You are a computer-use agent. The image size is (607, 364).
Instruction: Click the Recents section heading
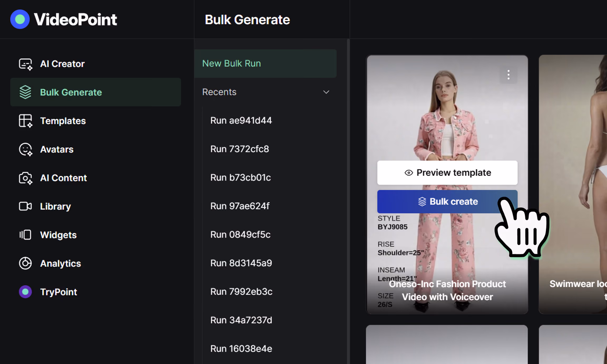219,92
